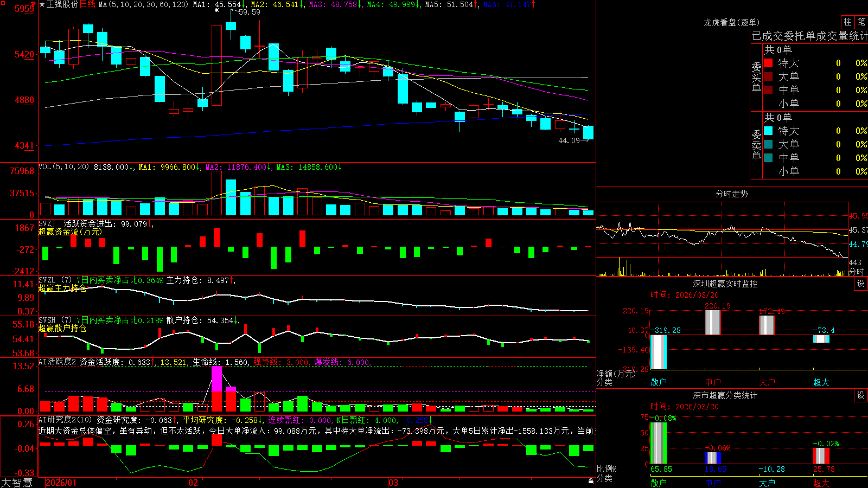Click the MA(5,10,20,30,60,120) indicator label

click(144, 4)
